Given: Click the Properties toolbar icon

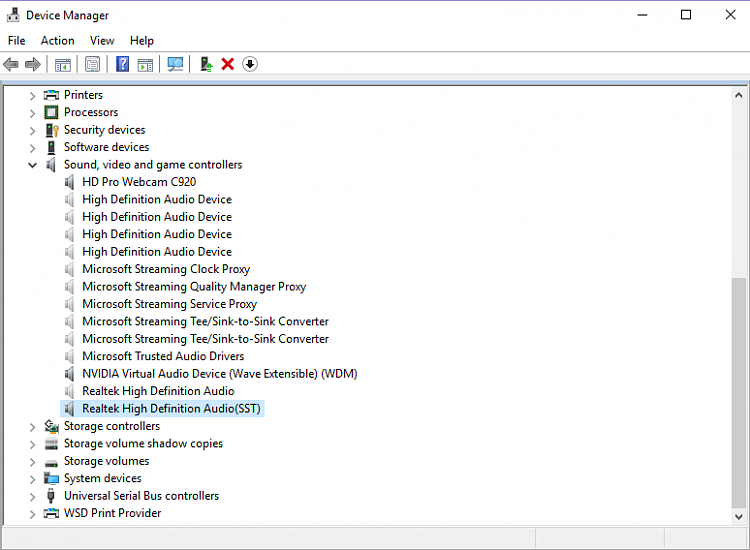Looking at the screenshot, I should [92, 64].
